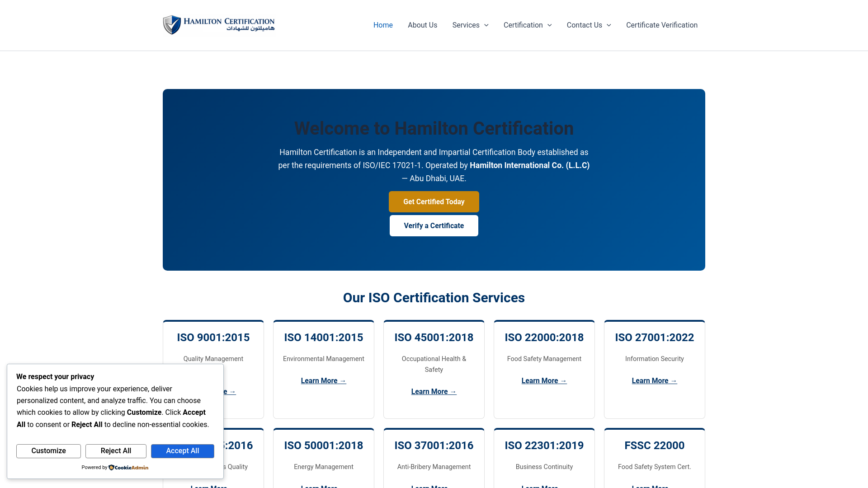The height and width of the screenshot is (488, 868).
Task: Click the Services menu label
Action: [x=466, y=25]
